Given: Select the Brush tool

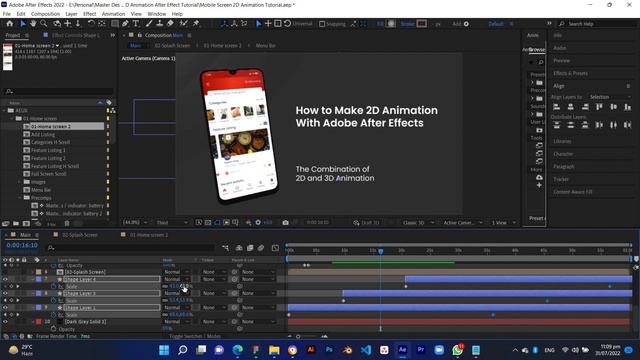Looking at the screenshot, I should (x=149, y=24).
